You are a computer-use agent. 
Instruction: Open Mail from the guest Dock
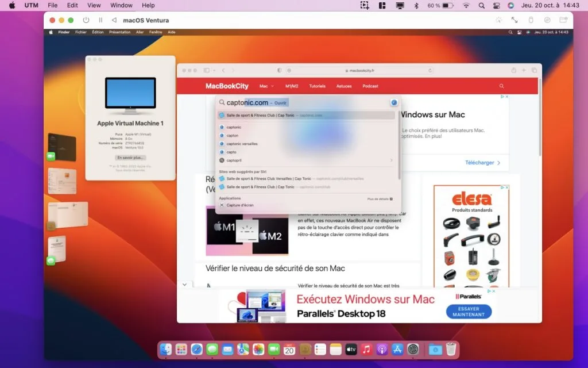tap(227, 350)
